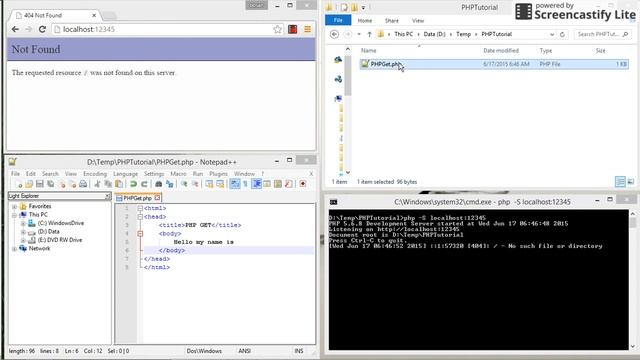The height and width of the screenshot is (360, 640).
Task: Click the Cut scissors icon in Notepad++
Action: point(97,184)
